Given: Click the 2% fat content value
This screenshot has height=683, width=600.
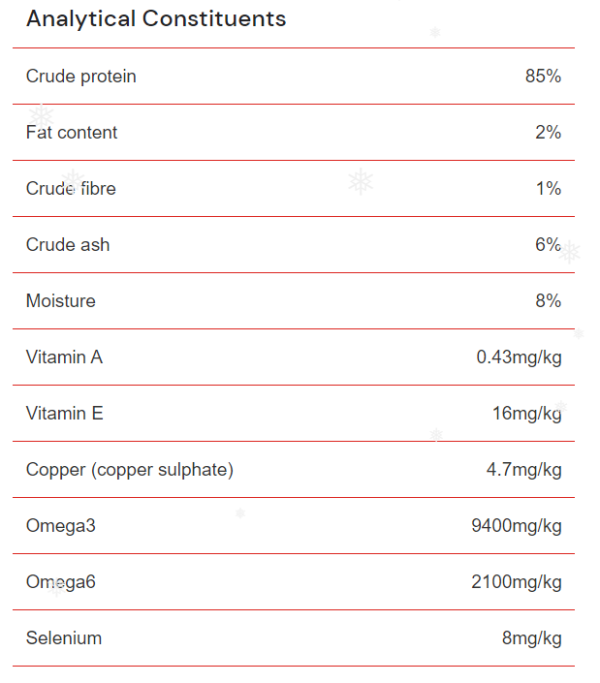Looking at the screenshot, I should pyautogui.click(x=548, y=132).
